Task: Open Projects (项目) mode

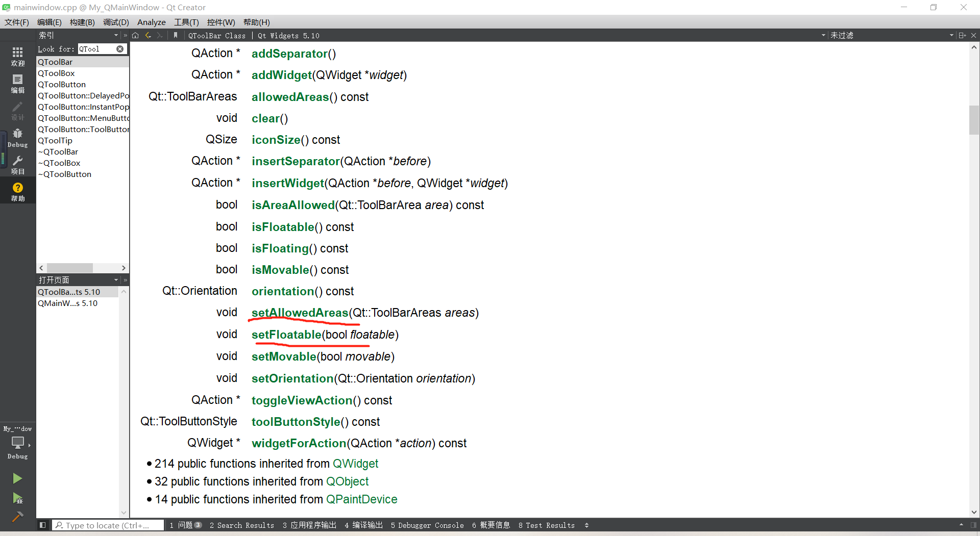Action: tap(18, 164)
